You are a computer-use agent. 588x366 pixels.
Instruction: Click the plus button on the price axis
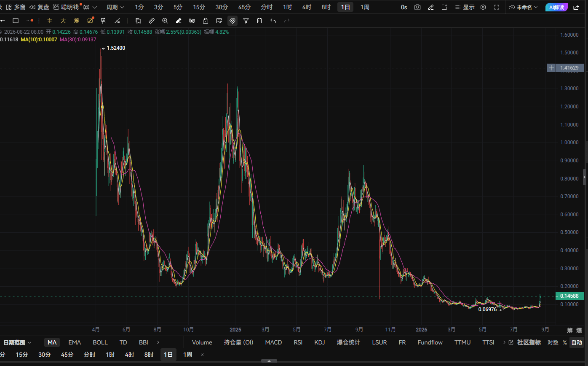(x=551, y=68)
